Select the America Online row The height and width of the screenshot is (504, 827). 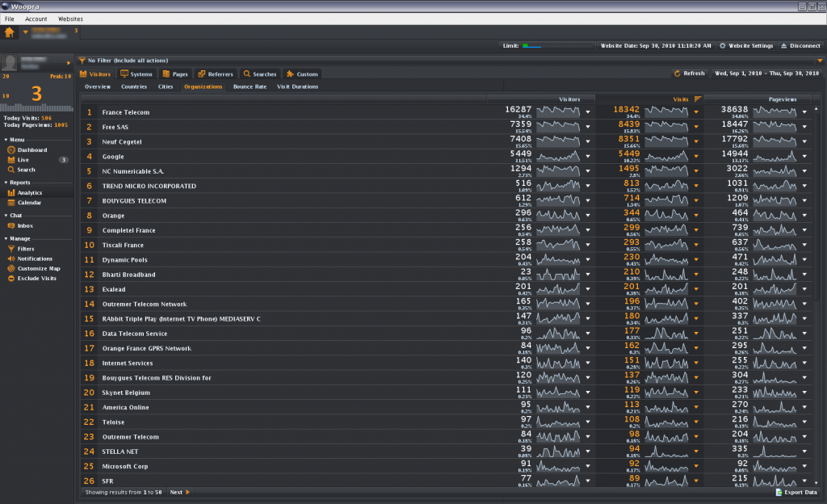pos(447,408)
